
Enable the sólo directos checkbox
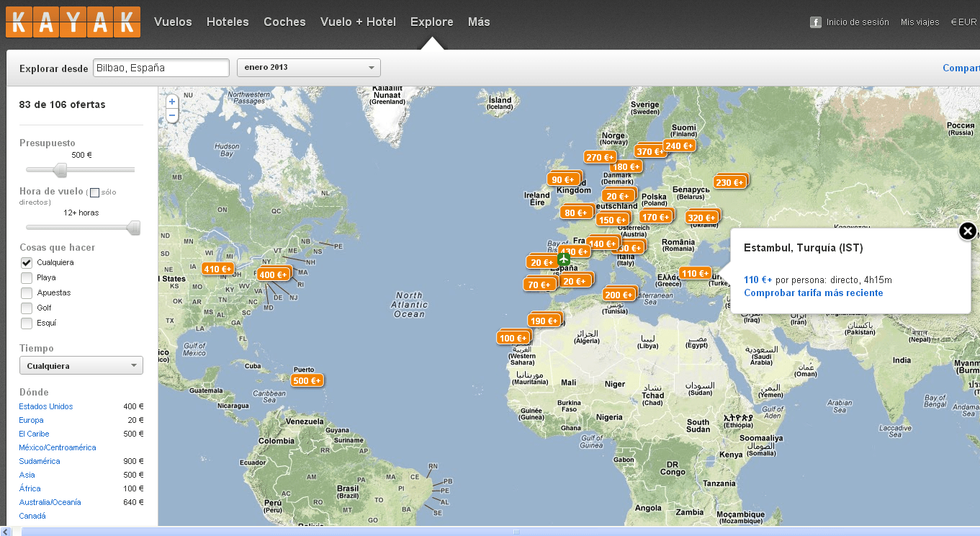click(95, 192)
